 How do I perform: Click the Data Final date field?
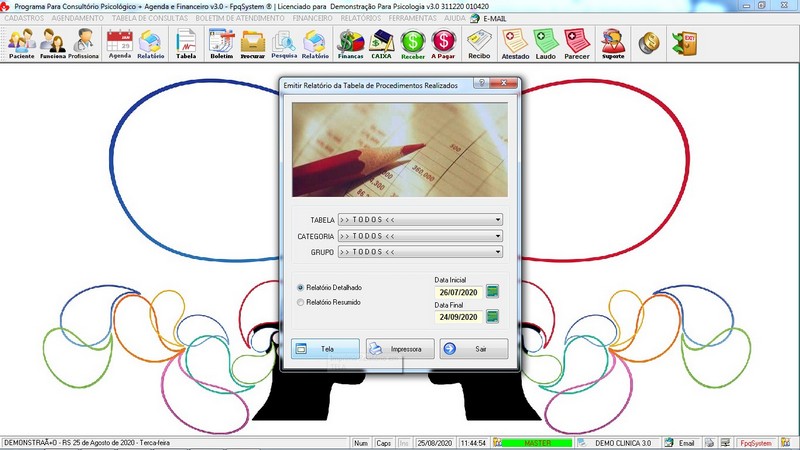point(459,317)
